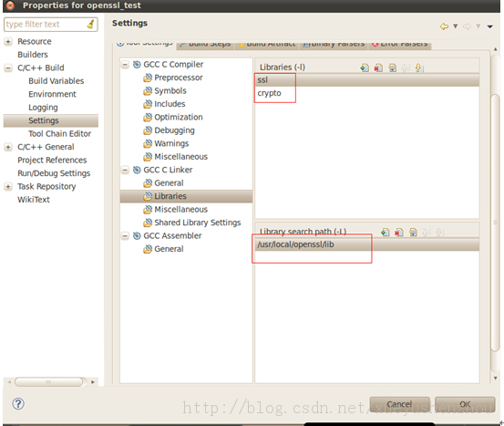Click the left sidebar horizontal scrollbar
This screenshot has height=426, width=504.
click(50, 382)
